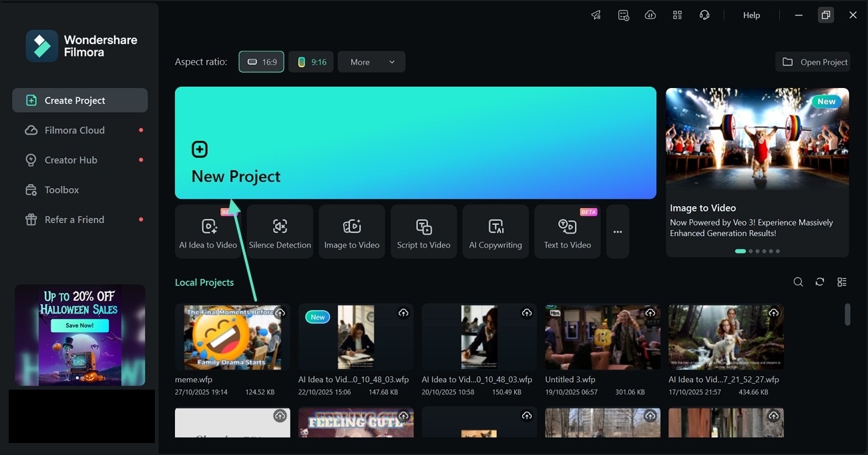Open the Image to Video tool
868x455 pixels.
click(x=352, y=231)
